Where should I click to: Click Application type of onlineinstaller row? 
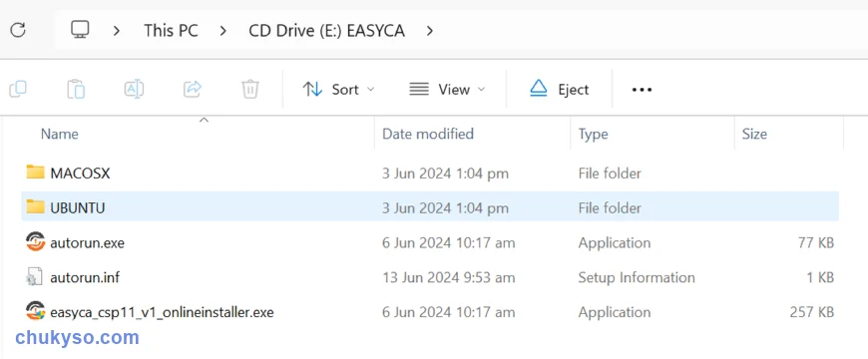pyautogui.click(x=615, y=312)
